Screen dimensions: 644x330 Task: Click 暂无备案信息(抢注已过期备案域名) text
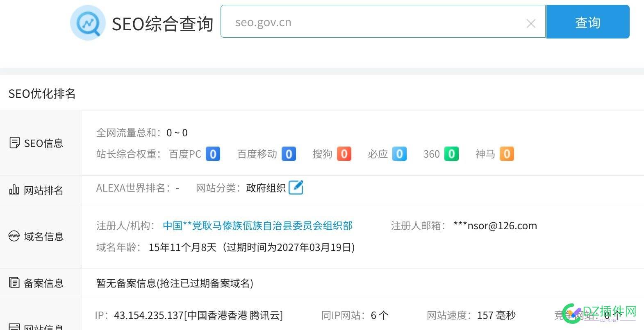175,283
